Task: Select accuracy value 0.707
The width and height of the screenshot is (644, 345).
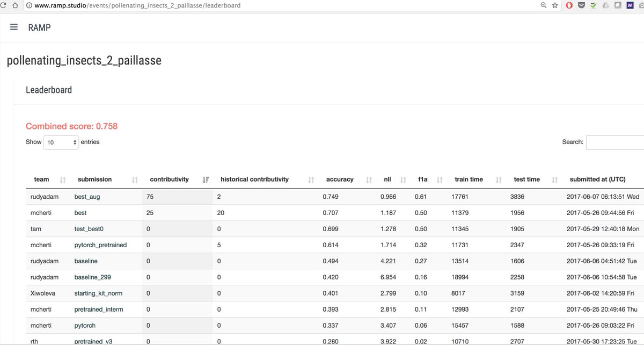Action: (331, 213)
